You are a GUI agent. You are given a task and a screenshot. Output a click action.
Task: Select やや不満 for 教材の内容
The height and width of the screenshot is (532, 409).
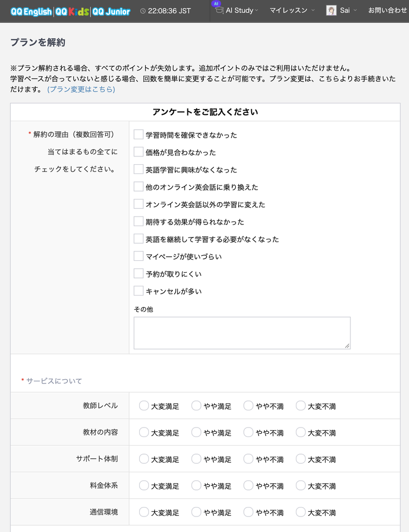pos(249,432)
